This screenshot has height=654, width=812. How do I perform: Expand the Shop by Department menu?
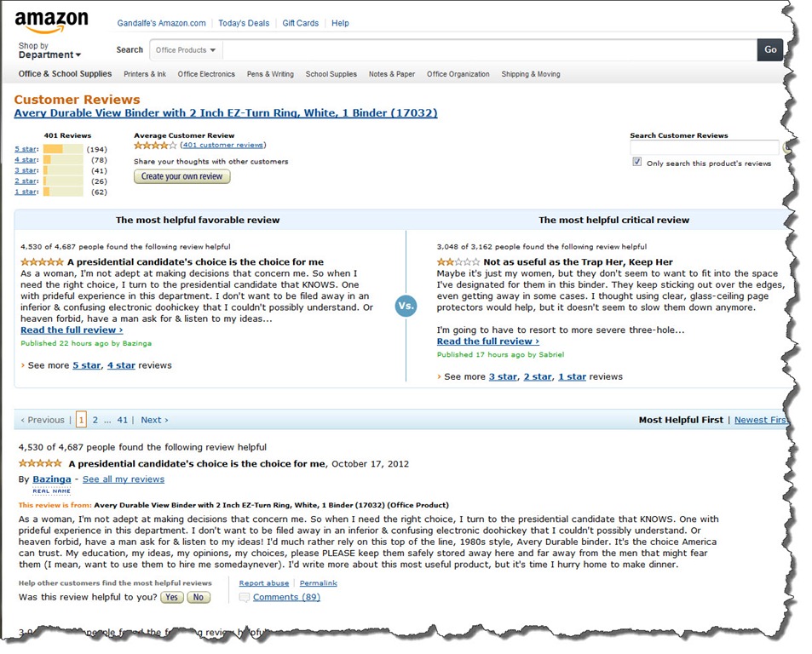tap(49, 54)
